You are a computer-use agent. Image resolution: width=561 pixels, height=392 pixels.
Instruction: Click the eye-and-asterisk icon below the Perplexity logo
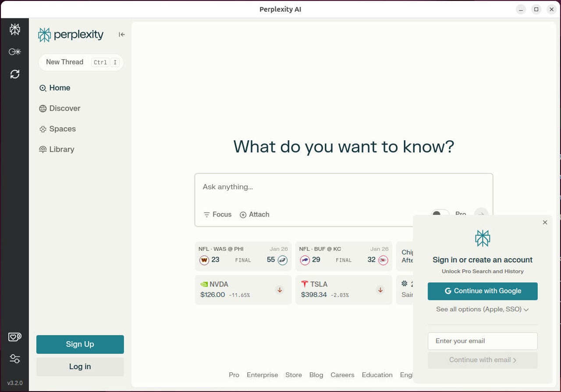[x=15, y=52]
